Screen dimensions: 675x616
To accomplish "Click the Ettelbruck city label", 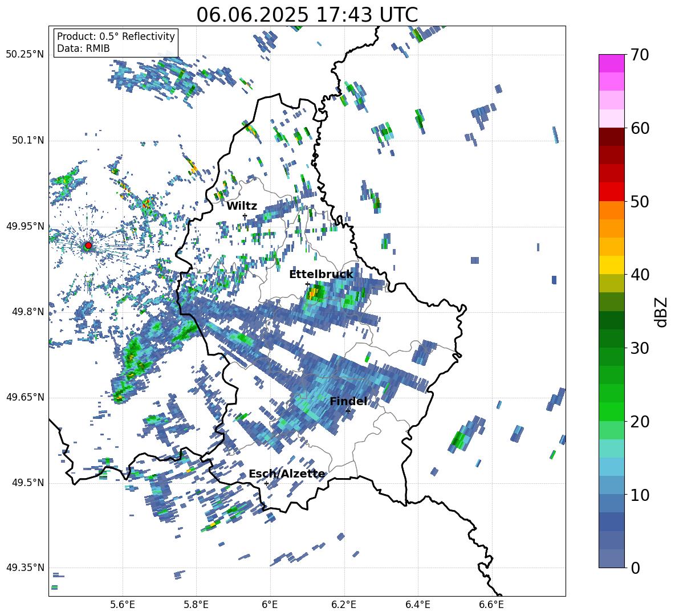I will click(x=321, y=275).
